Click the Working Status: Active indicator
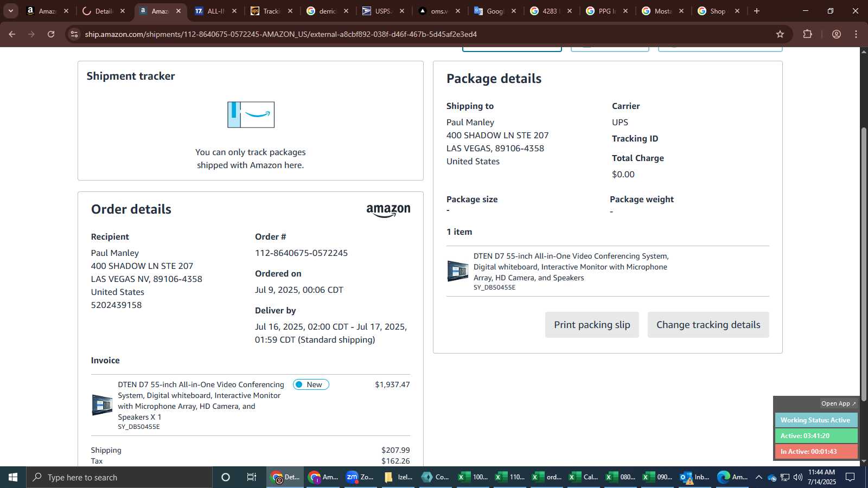Screen dimensions: 868x488 click(x=816, y=420)
